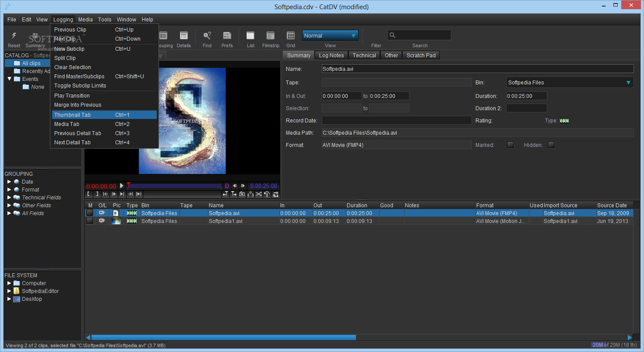This screenshot has width=644, height=352.
Task: Expand the Format grouping node
Action: pos(10,190)
